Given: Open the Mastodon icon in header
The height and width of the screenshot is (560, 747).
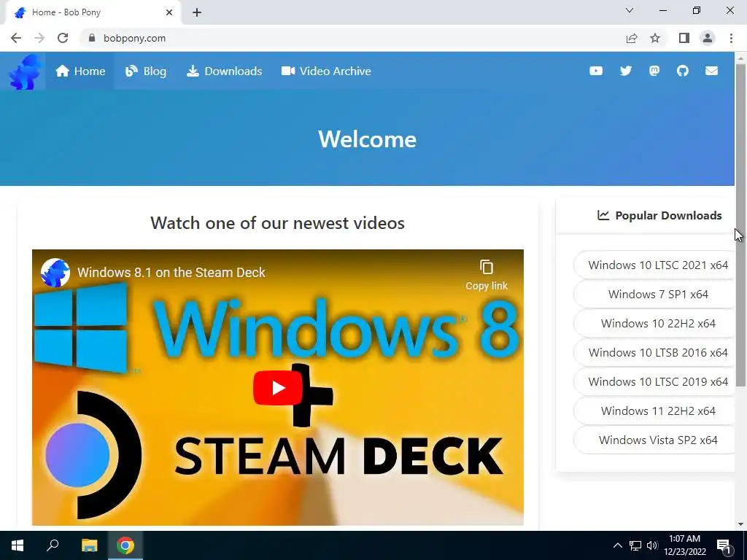Looking at the screenshot, I should pos(654,71).
